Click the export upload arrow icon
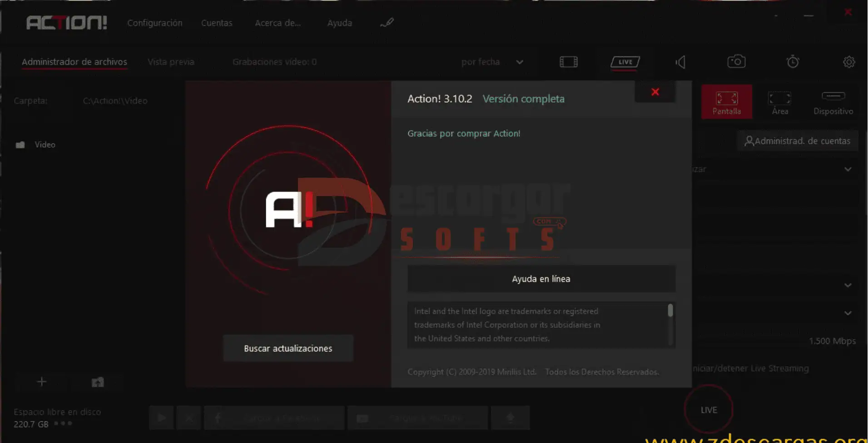The width and height of the screenshot is (868, 443). click(510, 418)
